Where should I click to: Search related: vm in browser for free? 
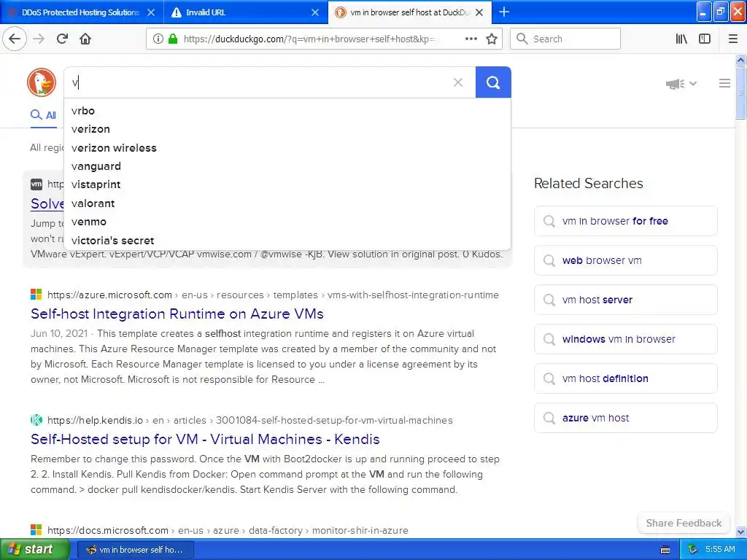[625, 221]
